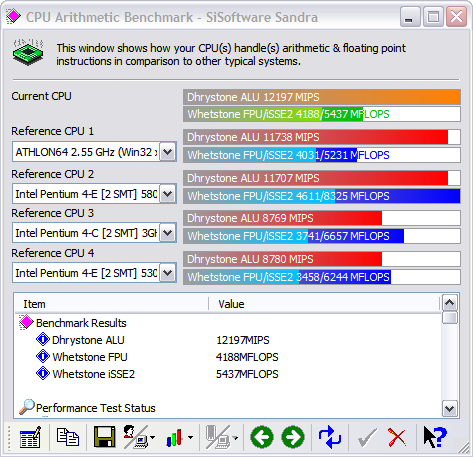
Task: Click the 12197MIPS value
Action: tap(243, 340)
